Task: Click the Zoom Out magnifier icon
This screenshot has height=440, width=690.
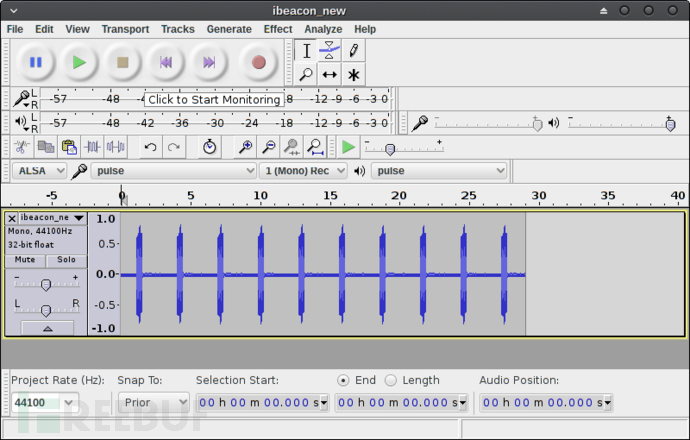Action: point(268,147)
